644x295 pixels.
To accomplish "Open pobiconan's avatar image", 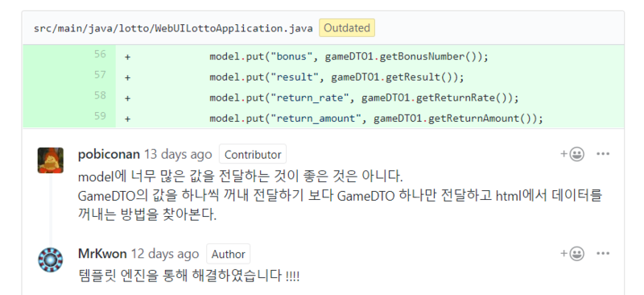I will coord(51,160).
